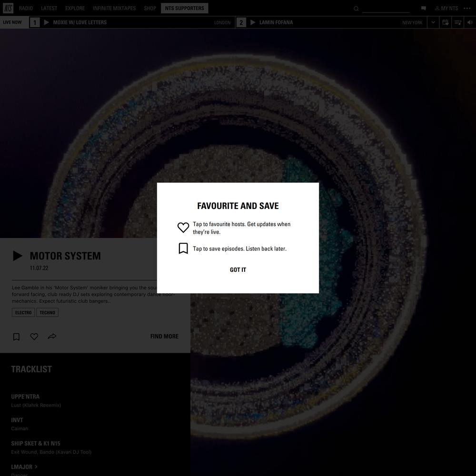Image resolution: width=476 pixels, height=476 pixels.
Task: Go to the LATEST section
Action: tap(49, 8)
